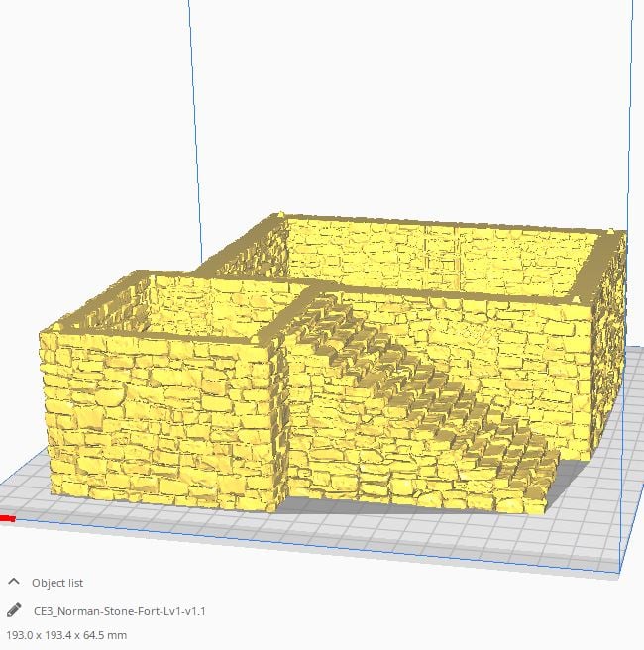Click the pencil edit icon beside model name
Image resolution: width=644 pixels, height=650 pixels.
click(14, 610)
